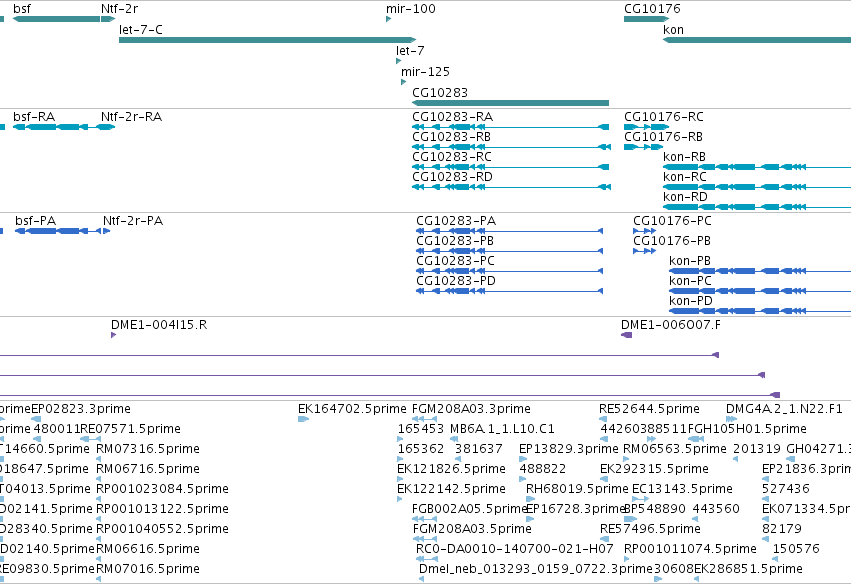Click the FGM208A03.3prime EST label

coord(471,409)
